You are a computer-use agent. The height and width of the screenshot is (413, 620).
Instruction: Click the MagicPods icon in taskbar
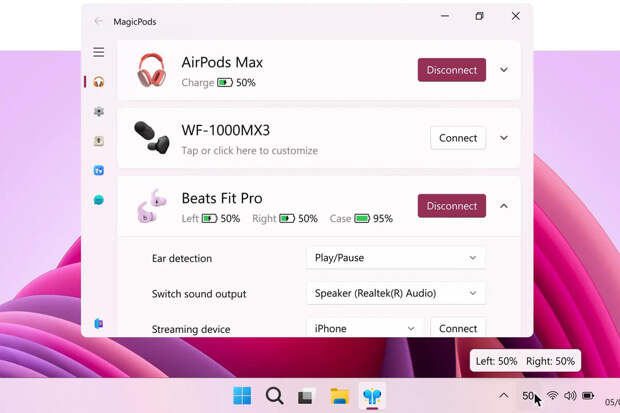[372, 396]
